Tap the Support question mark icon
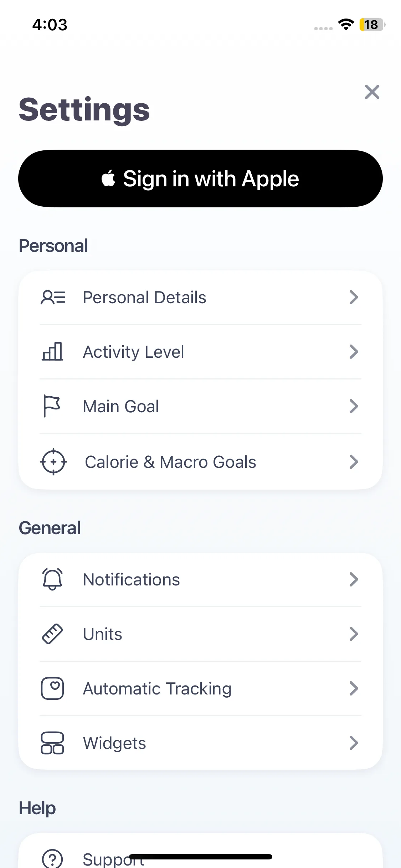The width and height of the screenshot is (401, 868). (52, 858)
